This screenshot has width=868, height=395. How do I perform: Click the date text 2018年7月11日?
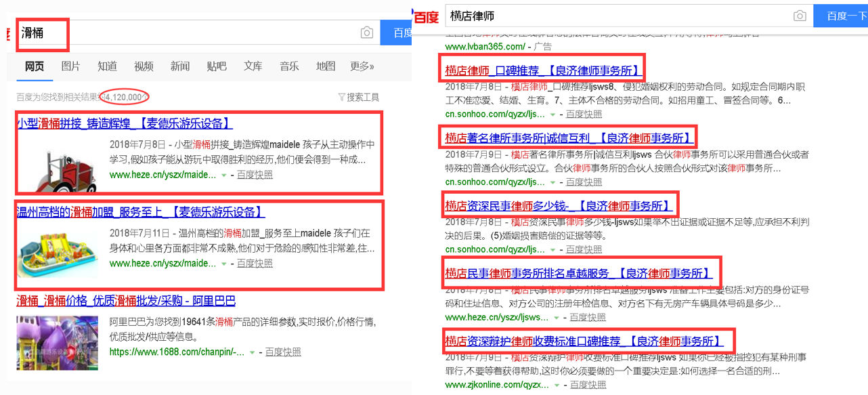pyautogui.click(x=137, y=233)
